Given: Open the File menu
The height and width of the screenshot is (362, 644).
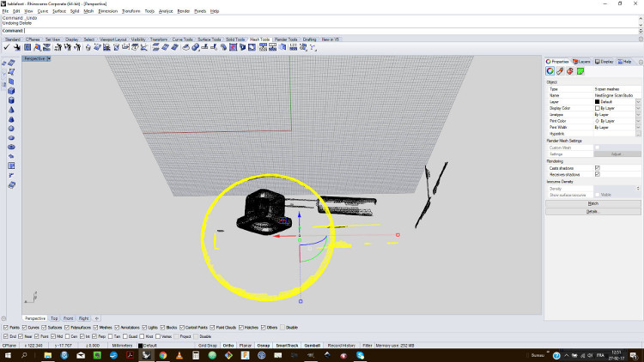Looking at the screenshot, I should tap(5, 11).
